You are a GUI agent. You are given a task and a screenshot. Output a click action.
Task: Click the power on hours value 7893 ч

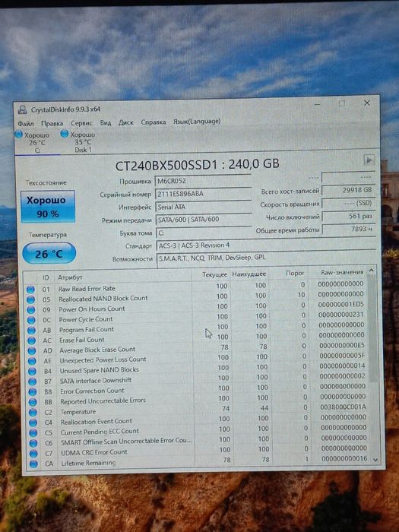point(348,229)
